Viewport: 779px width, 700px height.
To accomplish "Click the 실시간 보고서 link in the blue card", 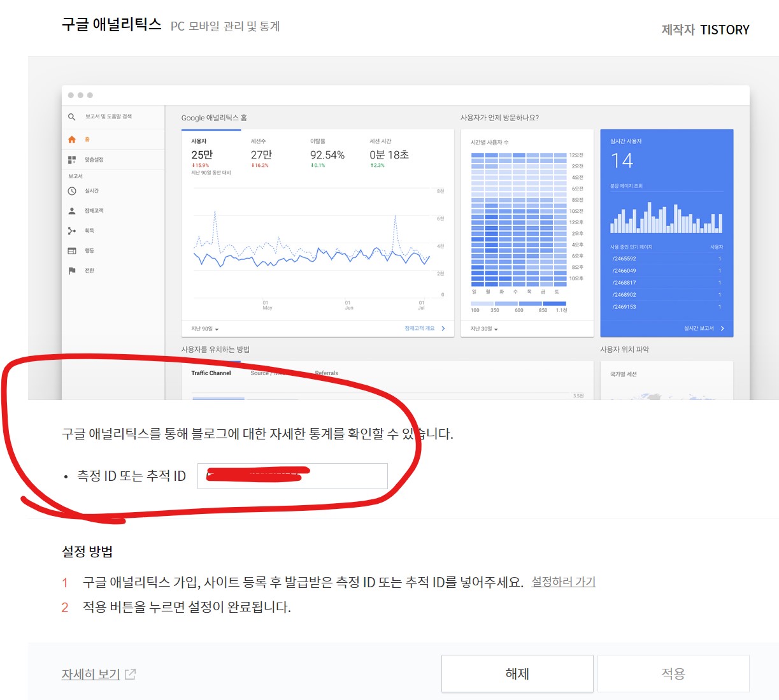I will click(x=704, y=329).
